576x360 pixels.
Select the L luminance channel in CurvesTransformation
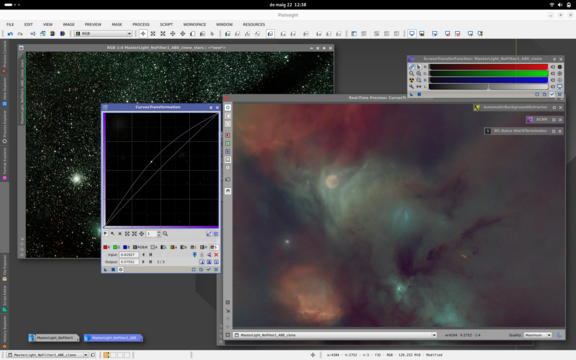[164, 247]
